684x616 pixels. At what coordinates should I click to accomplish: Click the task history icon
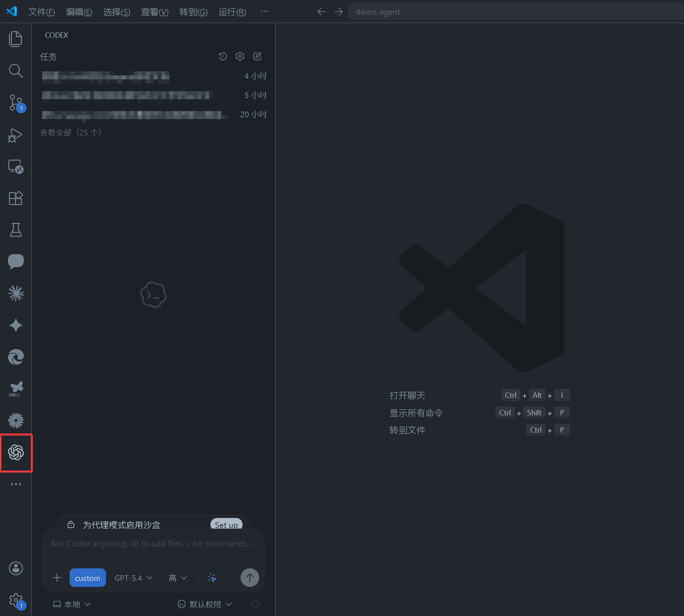click(222, 56)
